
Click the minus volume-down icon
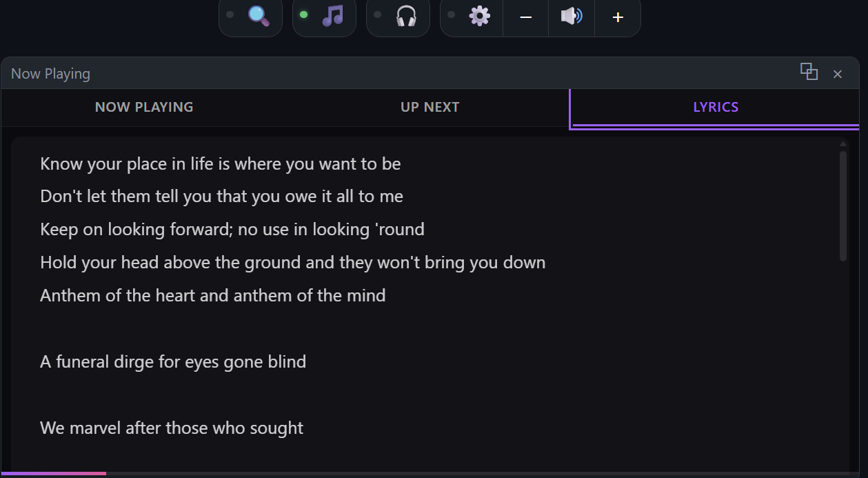pyautogui.click(x=525, y=16)
